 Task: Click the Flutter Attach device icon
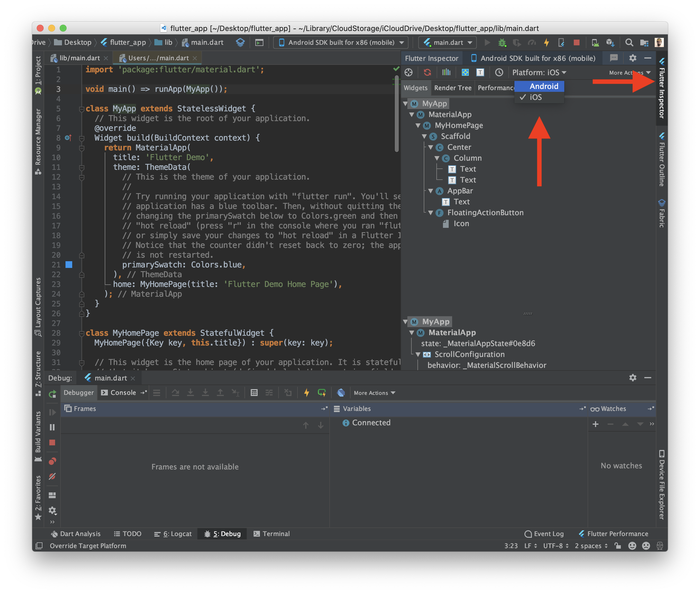coord(561,43)
